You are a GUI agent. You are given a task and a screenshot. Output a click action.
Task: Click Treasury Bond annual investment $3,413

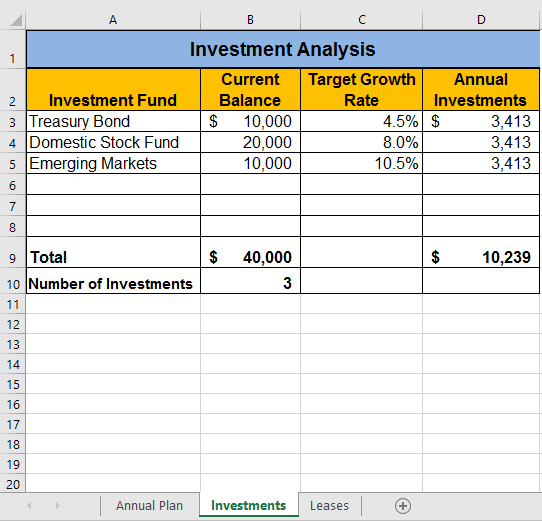(481, 121)
